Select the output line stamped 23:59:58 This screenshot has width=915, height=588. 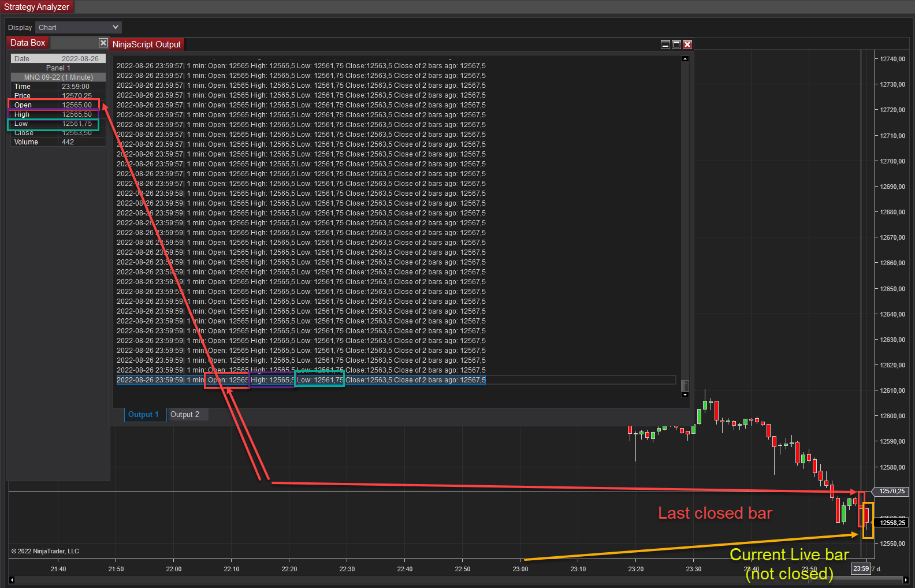[301, 193]
